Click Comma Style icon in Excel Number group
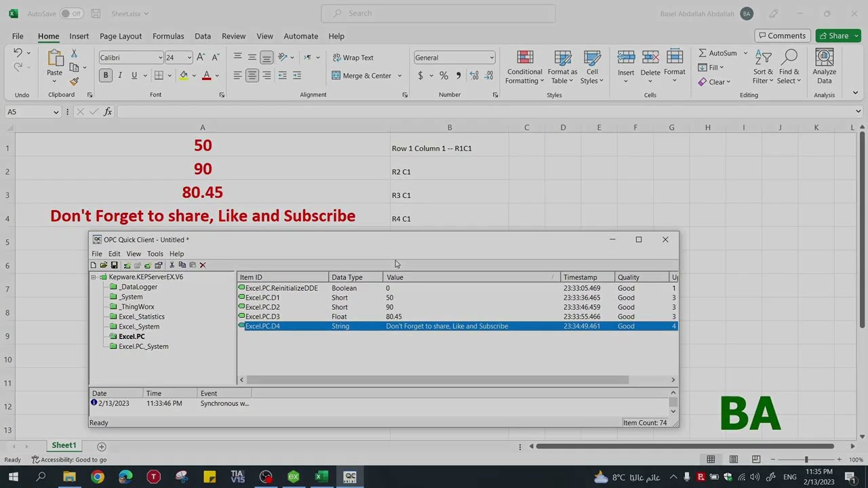Screen dimensions: 868x488 coord(458,75)
